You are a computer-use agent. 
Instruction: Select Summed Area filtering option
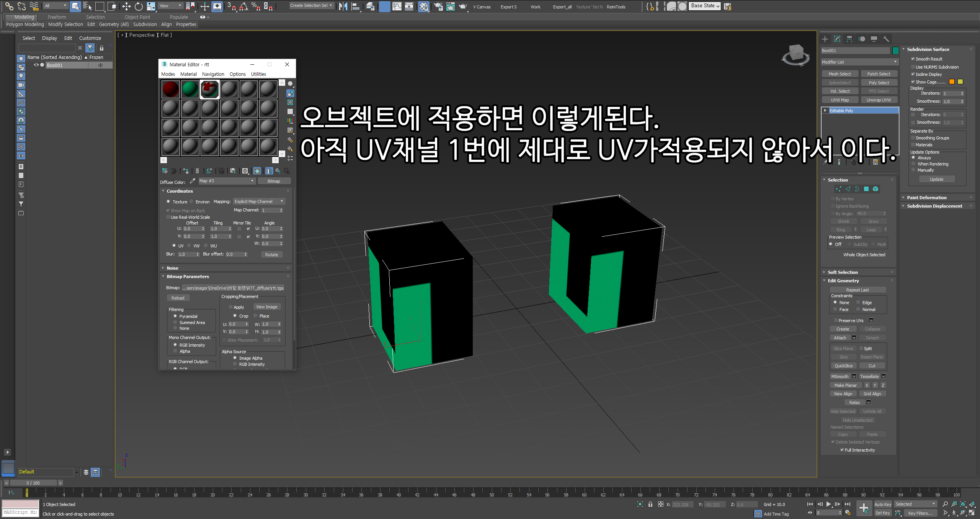(175, 322)
